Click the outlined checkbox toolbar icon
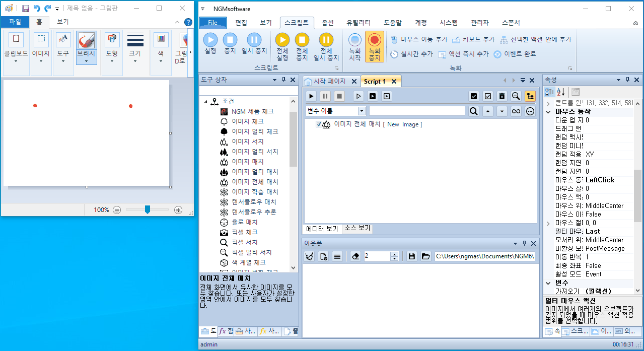The width and height of the screenshot is (644, 351). click(487, 96)
